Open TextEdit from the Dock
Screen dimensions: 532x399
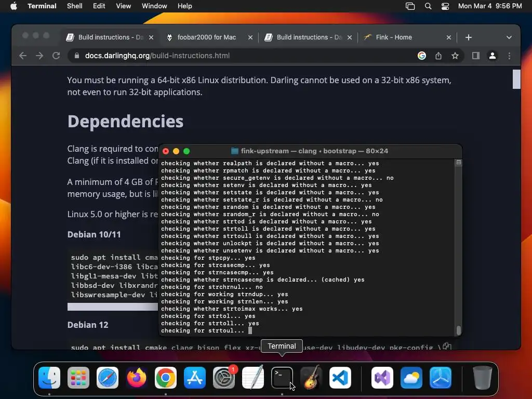[253, 377]
